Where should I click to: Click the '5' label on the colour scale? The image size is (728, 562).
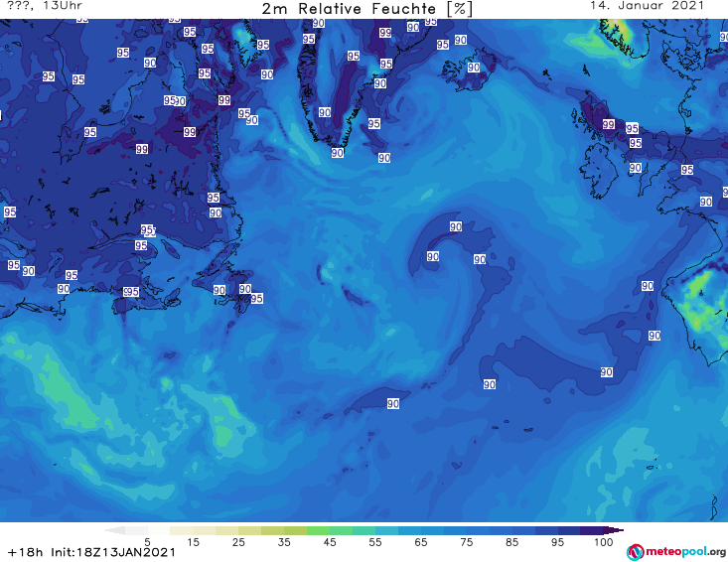(147, 542)
